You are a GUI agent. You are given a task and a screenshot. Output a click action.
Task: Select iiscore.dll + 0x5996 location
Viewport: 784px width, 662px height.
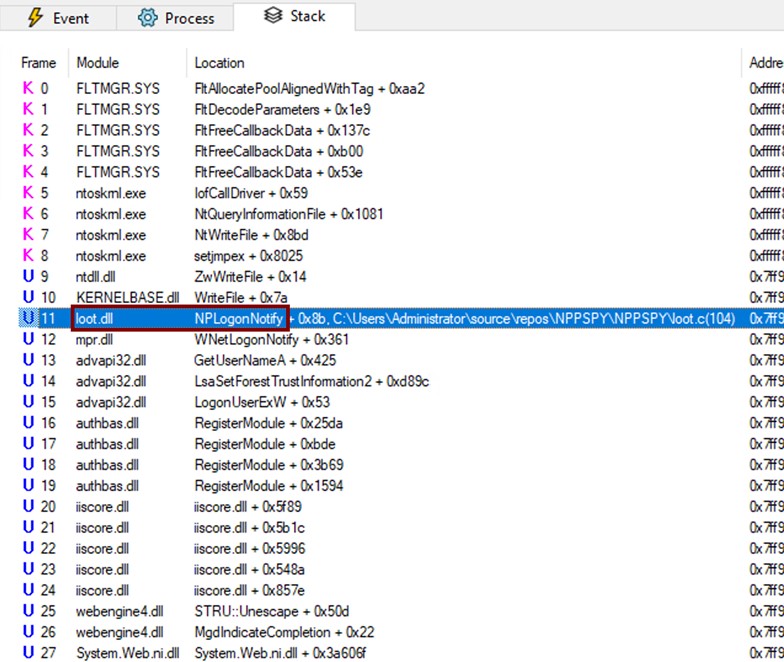[x=250, y=548]
